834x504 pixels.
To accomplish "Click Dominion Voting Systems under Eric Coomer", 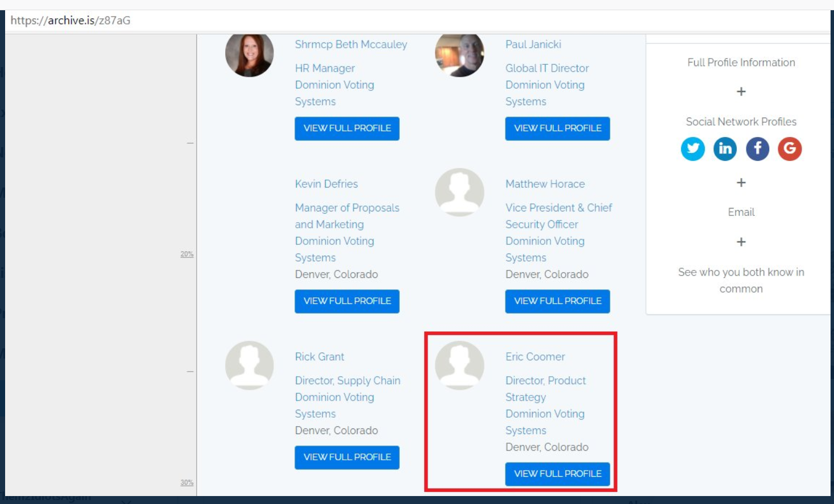I will pyautogui.click(x=545, y=422).
